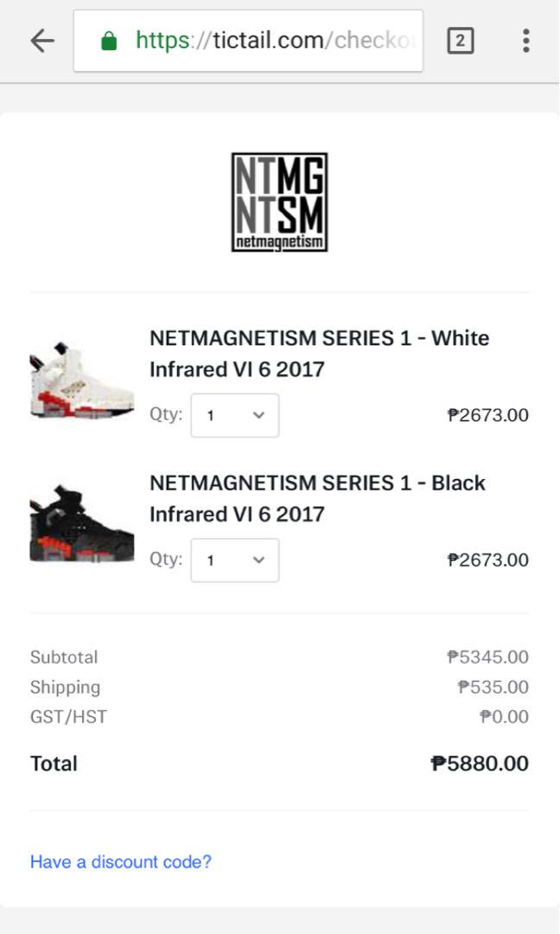Click the Black Infrared price ₱2673.00
This screenshot has height=934, width=560.
487,560
